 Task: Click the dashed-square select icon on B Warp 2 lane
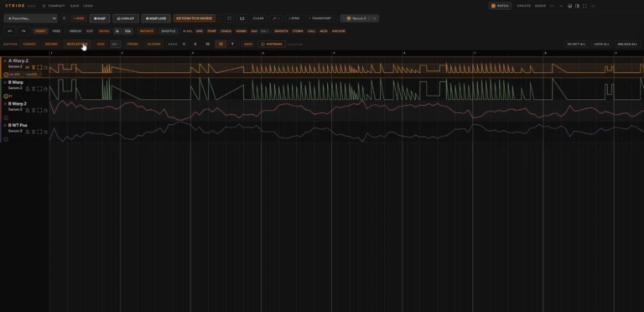[x=39, y=110]
